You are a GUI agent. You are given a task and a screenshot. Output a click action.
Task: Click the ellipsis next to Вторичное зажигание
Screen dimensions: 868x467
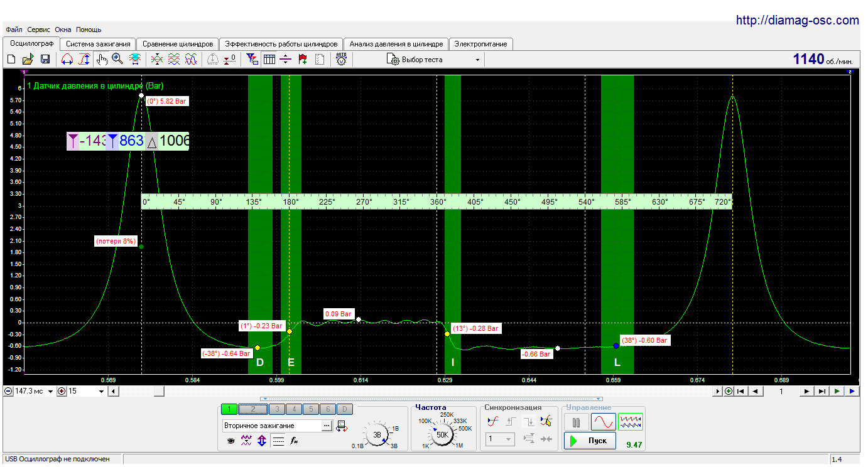327,426
